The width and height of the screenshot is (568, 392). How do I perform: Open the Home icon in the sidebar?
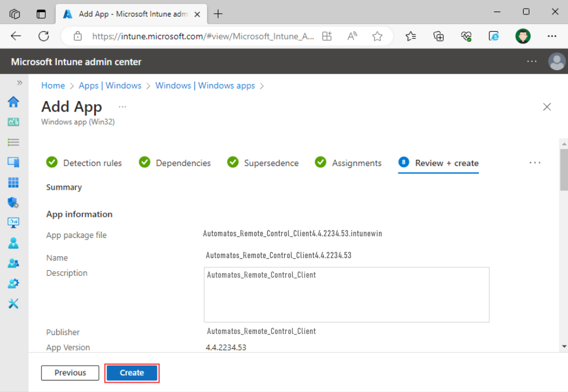click(x=13, y=102)
